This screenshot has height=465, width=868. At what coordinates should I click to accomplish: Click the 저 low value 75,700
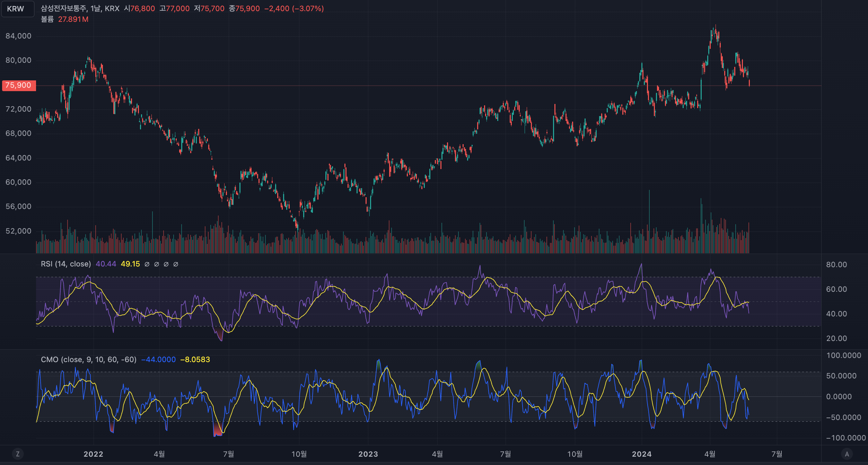[x=212, y=8]
